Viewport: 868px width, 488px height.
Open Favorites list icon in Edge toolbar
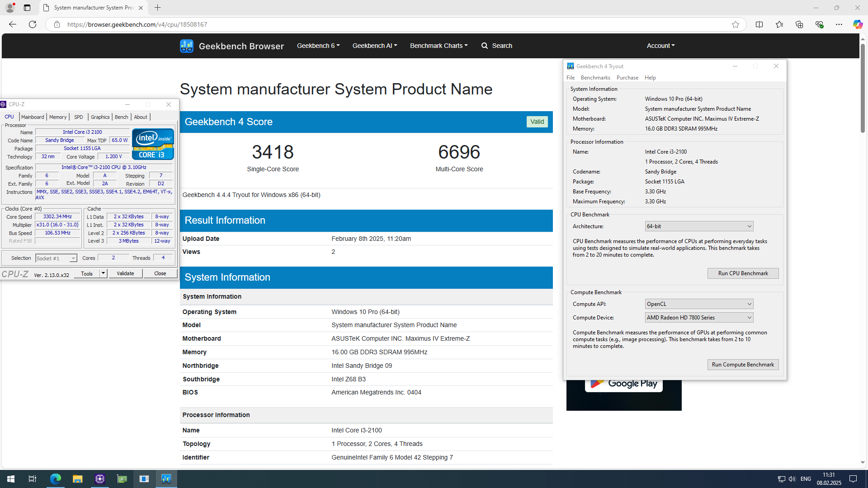pos(779,24)
